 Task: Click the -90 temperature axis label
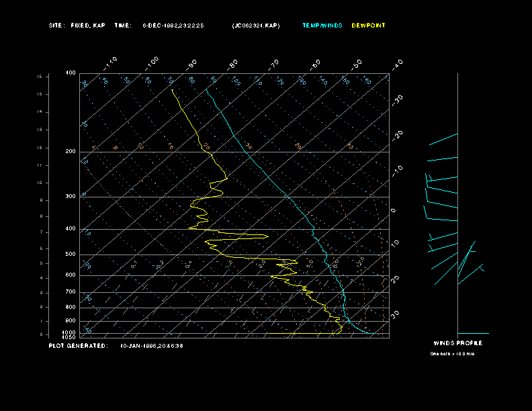tap(191, 64)
